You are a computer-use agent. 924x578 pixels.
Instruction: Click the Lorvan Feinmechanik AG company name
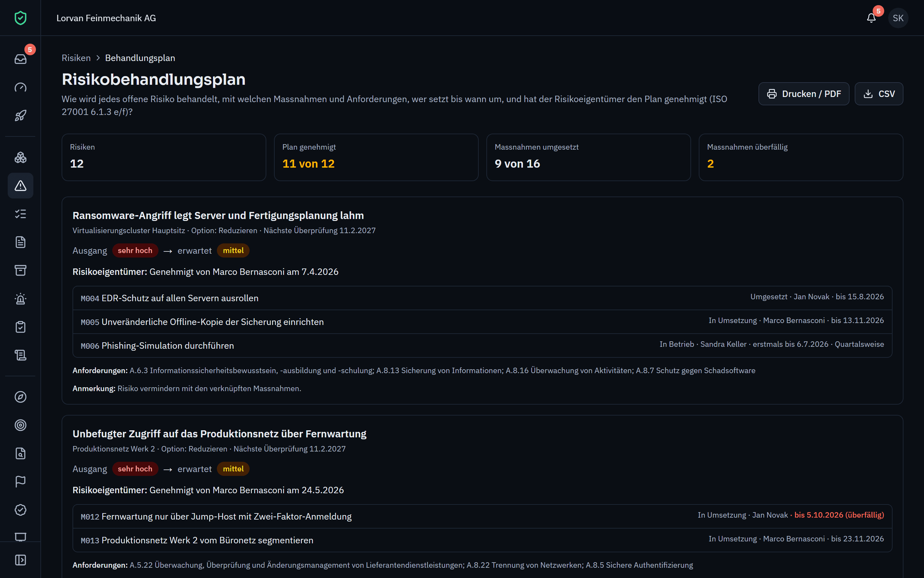[x=106, y=18]
